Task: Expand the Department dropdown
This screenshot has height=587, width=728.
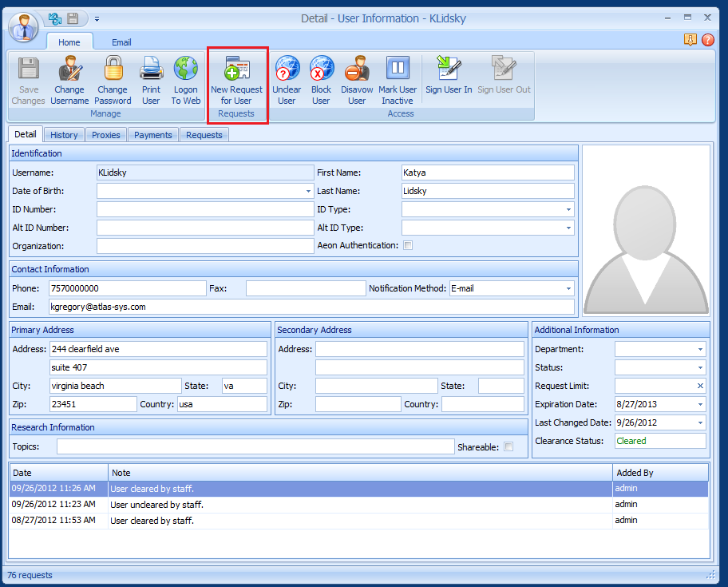Action: pos(700,350)
